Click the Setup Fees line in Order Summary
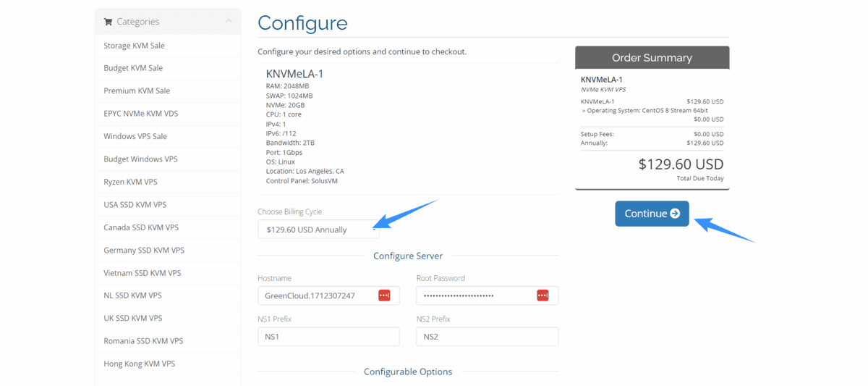 click(652, 134)
